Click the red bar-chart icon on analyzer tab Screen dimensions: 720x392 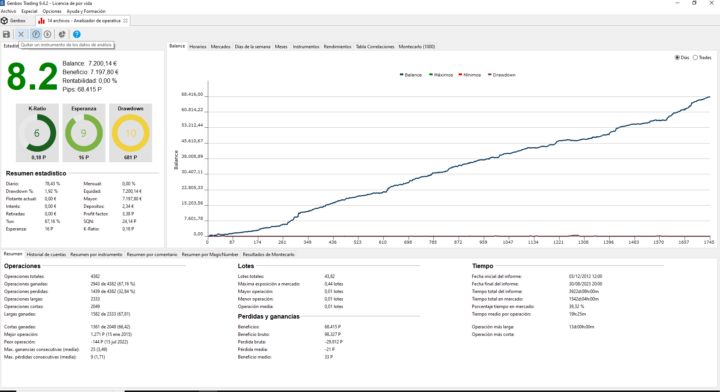coord(41,21)
